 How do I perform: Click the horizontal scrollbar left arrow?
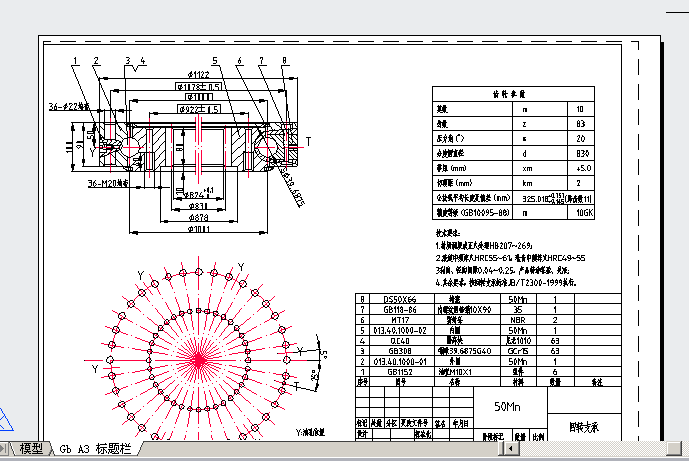click(x=510, y=449)
